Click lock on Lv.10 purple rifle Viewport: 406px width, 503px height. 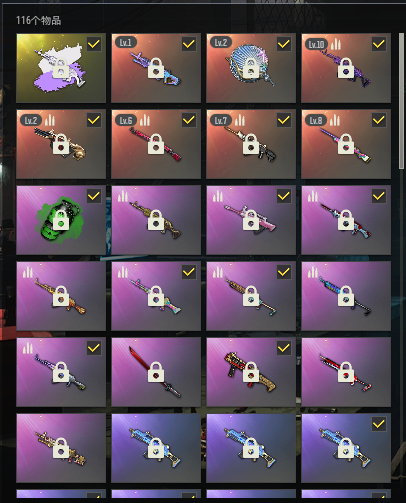(x=346, y=68)
